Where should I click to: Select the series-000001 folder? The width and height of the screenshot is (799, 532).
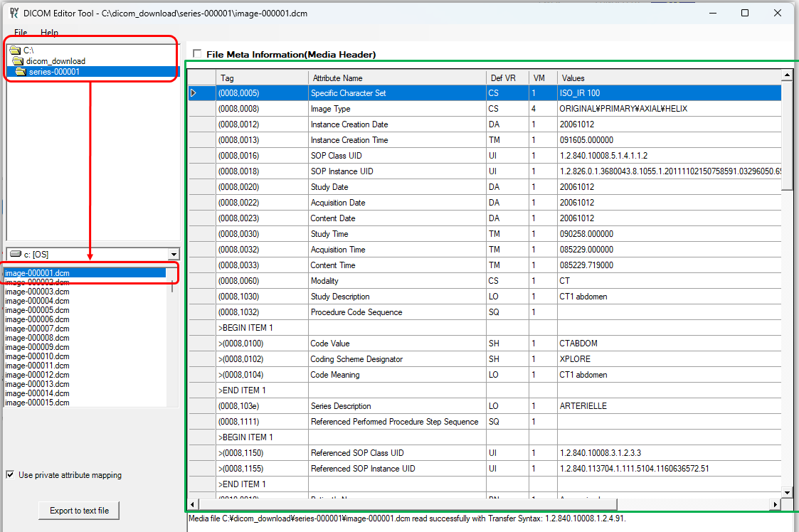54,72
